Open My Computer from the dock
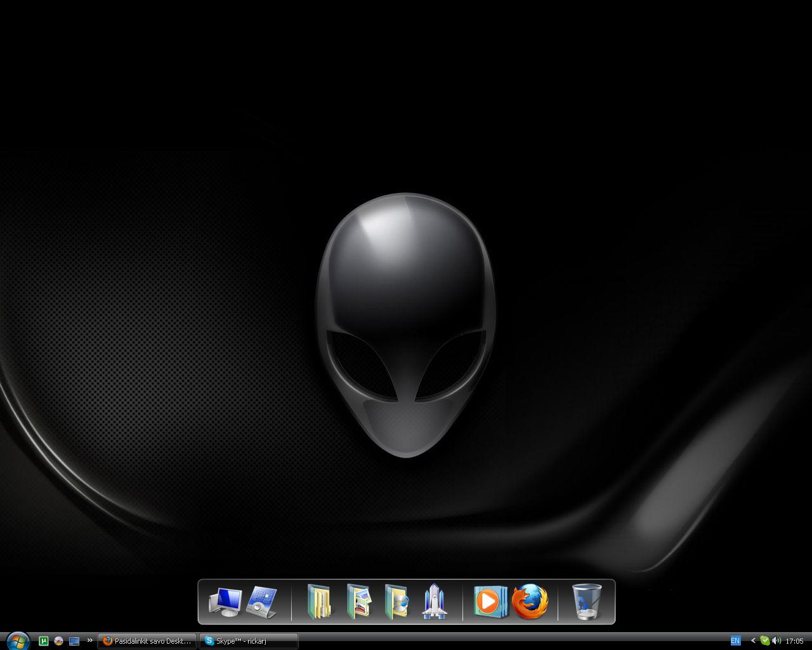Viewport: 812px width, 650px height. [x=225, y=602]
